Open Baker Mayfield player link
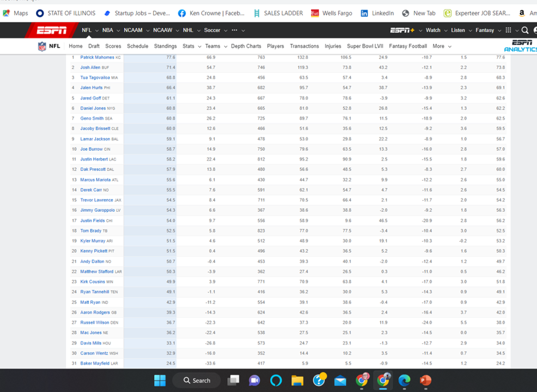 coord(95,363)
